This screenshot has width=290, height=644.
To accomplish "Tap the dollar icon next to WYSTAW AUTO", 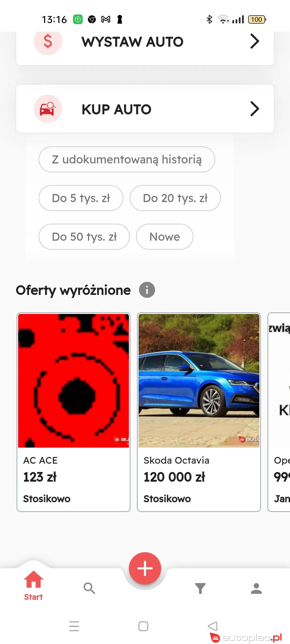I will tap(48, 42).
